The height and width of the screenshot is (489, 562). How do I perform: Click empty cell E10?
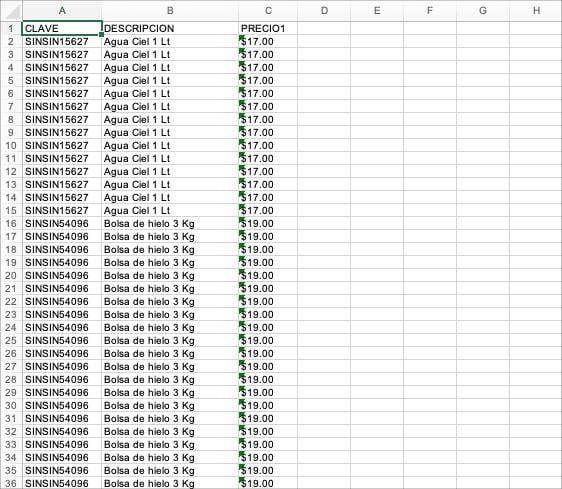pyautogui.click(x=377, y=146)
